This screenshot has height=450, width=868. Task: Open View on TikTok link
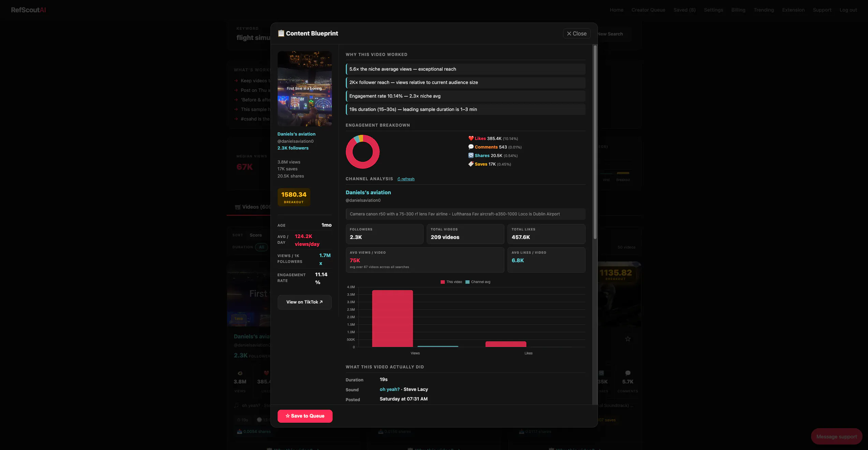(x=305, y=302)
